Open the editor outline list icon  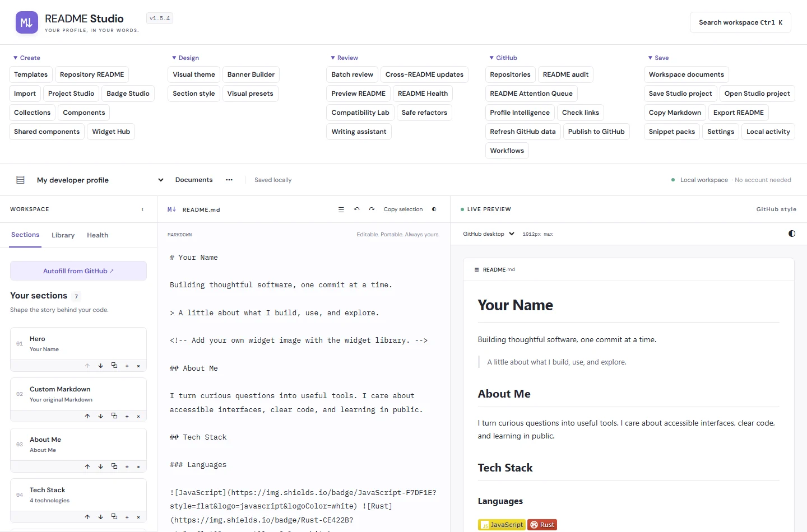pyautogui.click(x=341, y=209)
